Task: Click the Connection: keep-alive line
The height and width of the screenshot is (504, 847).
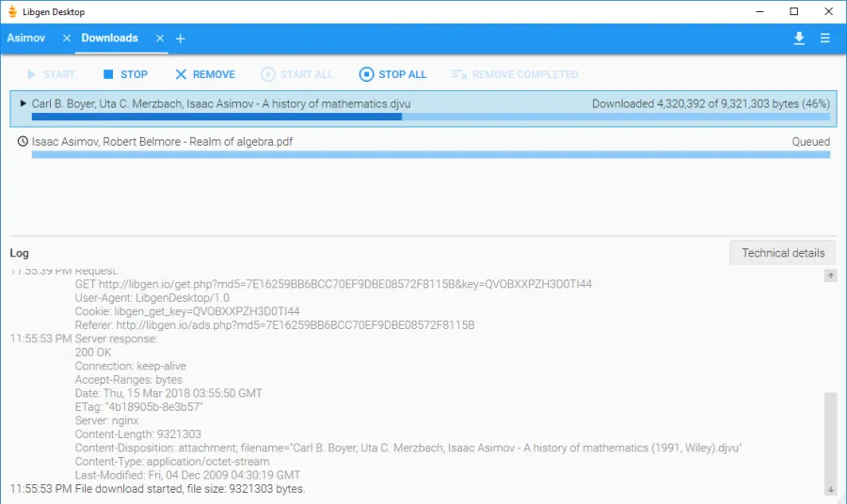Action: tap(130, 366)
